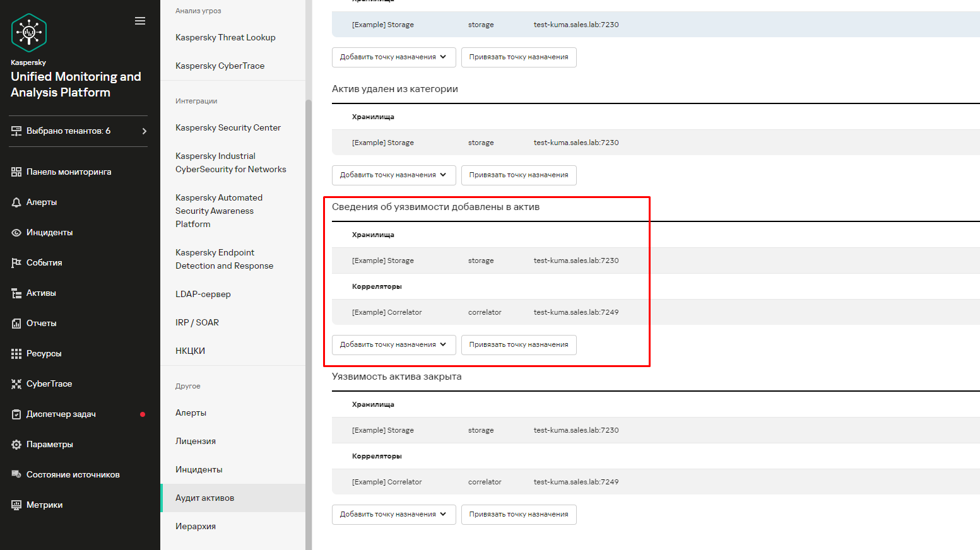Select [Example] Storage row under Уязвимость актива закрыта
Screen dimensions: 980x550
[x=656, y=430]
